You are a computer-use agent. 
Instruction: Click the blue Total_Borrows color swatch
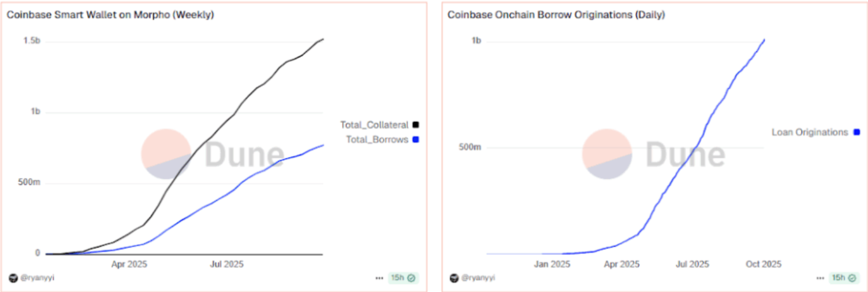(x=416, y=139)
